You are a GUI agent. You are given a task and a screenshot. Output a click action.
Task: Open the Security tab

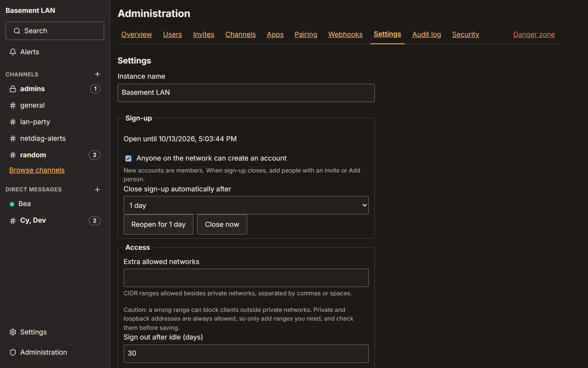(x=466, y=34)
